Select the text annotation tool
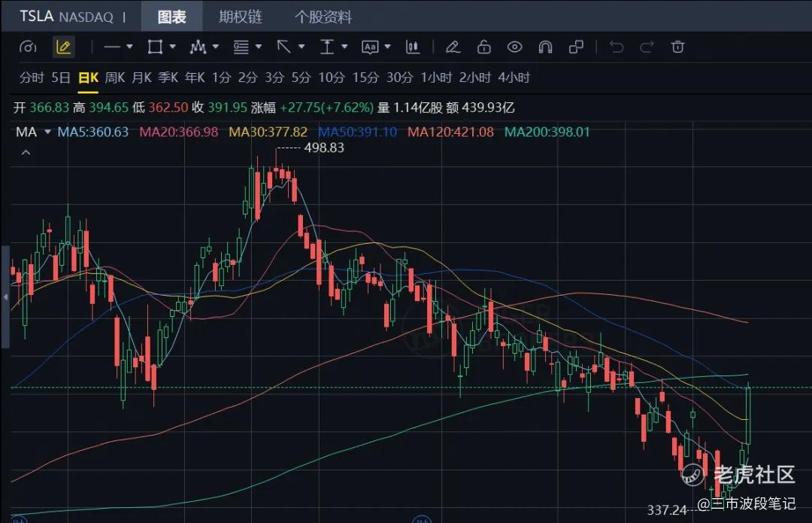This screenshot has width=812, height=523. click(370, 47)
